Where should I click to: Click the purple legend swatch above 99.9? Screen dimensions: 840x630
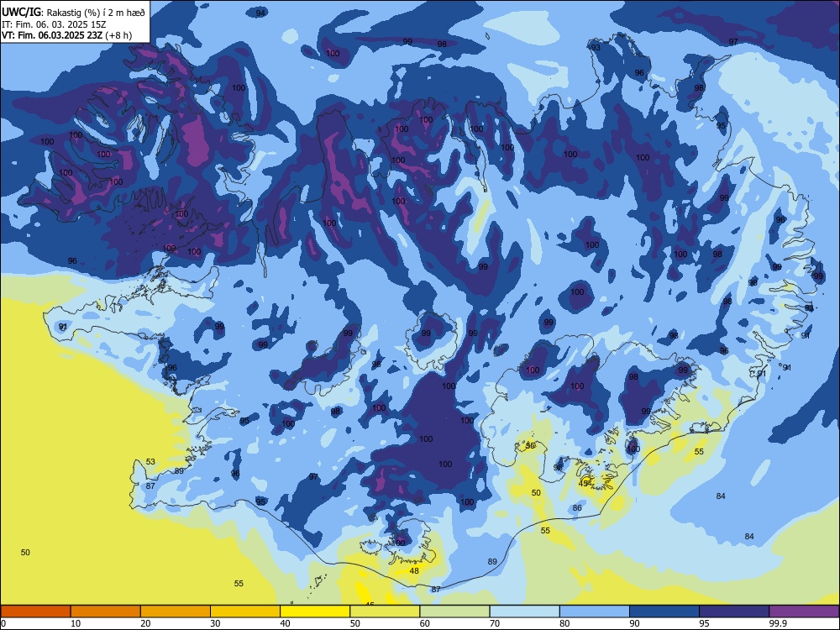pyautogui.click(x=804, y=612)
